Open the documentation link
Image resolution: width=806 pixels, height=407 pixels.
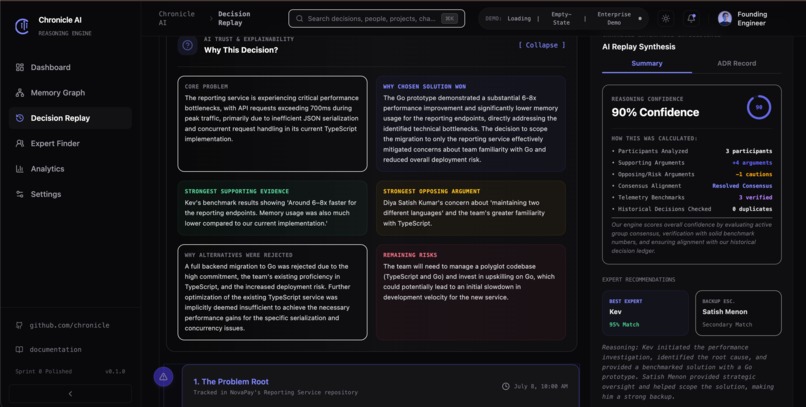[56, 349]
